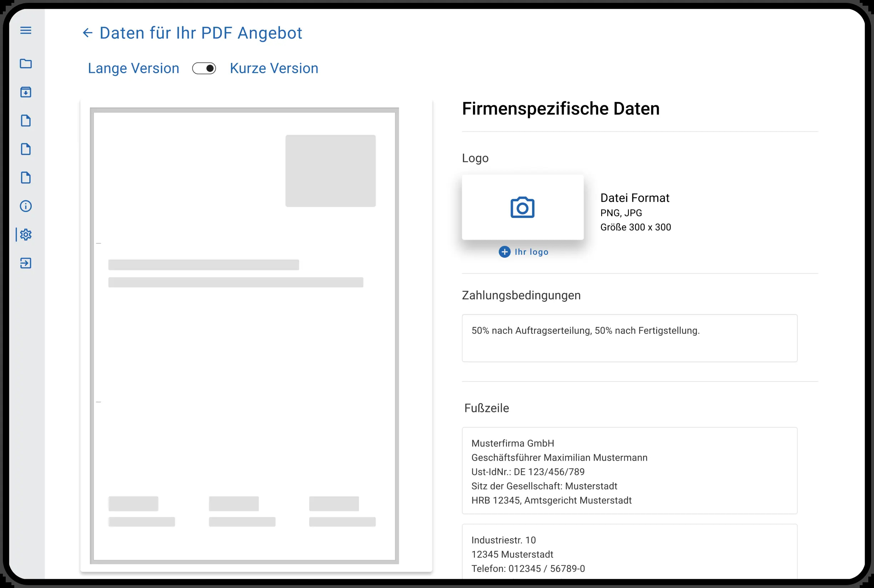Open the folder icon in the sidebar
The height and width of the screenshot is (588, 874).
point(25,64)
